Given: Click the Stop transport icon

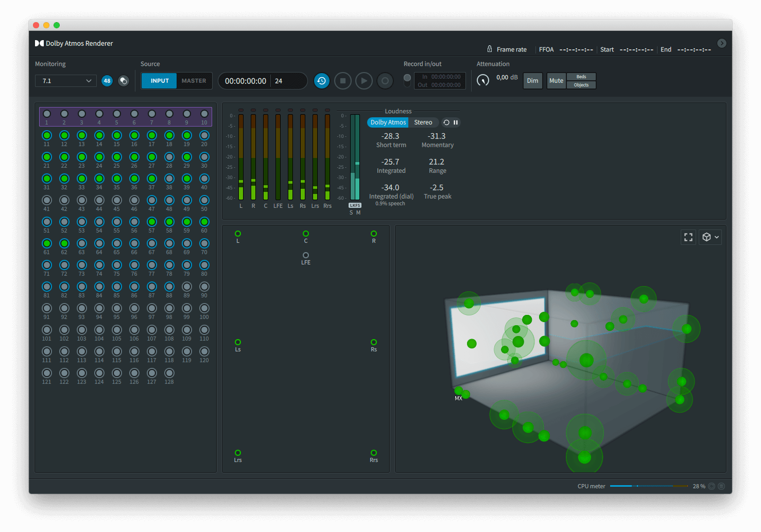Looking at the screenshot, I should click(343, 81).
